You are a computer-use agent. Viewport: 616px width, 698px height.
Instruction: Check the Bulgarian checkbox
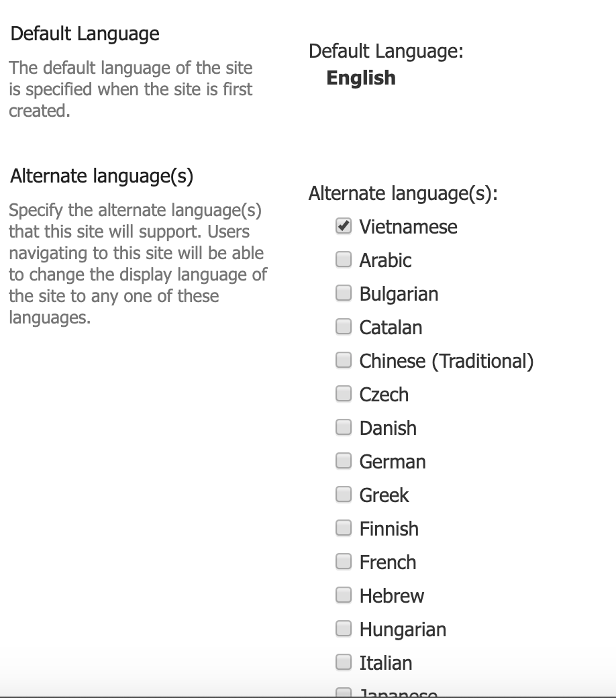(343, 293)
